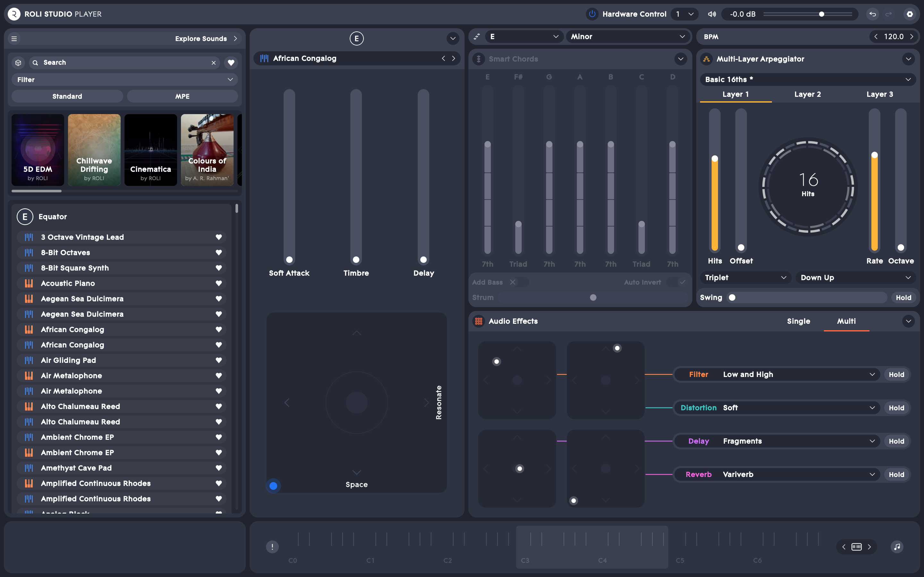Screen dimensions: 924x577
Task: Click the Multi-Layer Arpeggiator panel icon
Action: [706, 59]
